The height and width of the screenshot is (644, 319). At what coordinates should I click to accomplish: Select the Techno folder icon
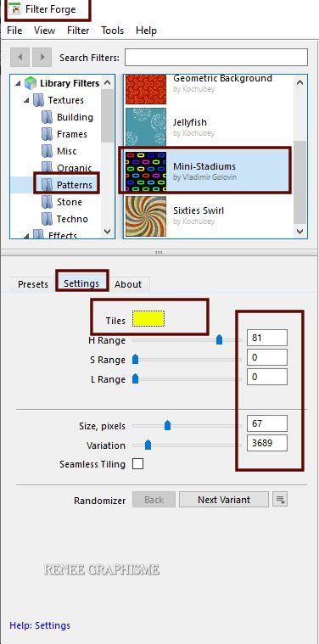48,219
